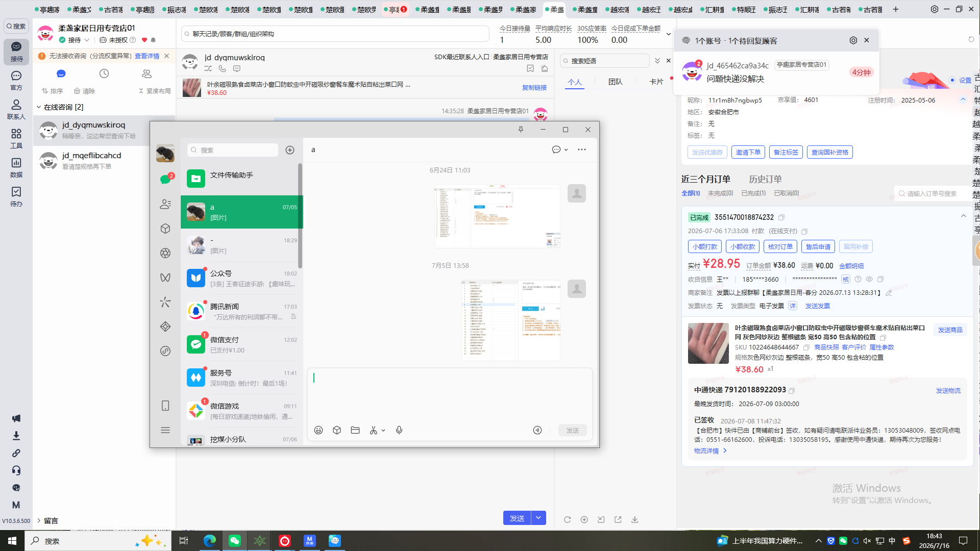Expand 接待 status dropdown
The image size is (980, 551).
point(87,40)
